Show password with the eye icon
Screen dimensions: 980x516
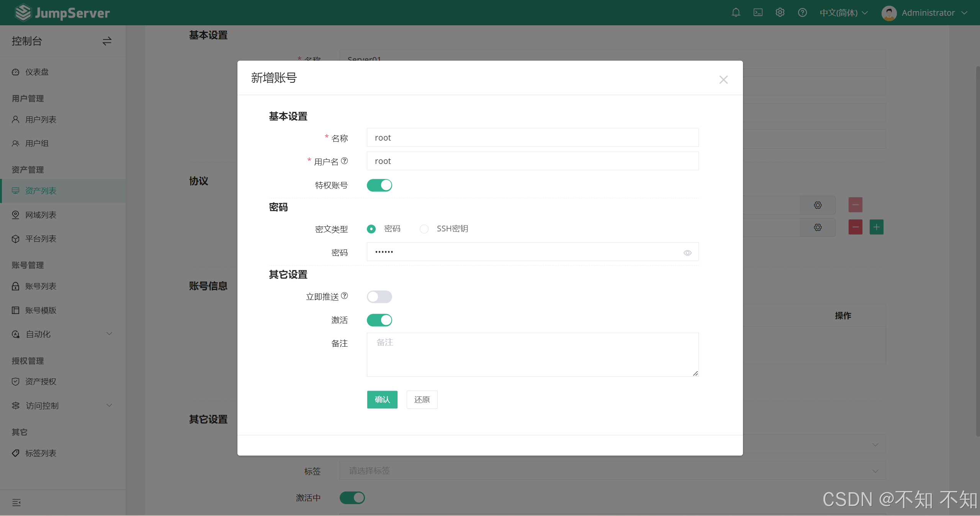point(687,253)
